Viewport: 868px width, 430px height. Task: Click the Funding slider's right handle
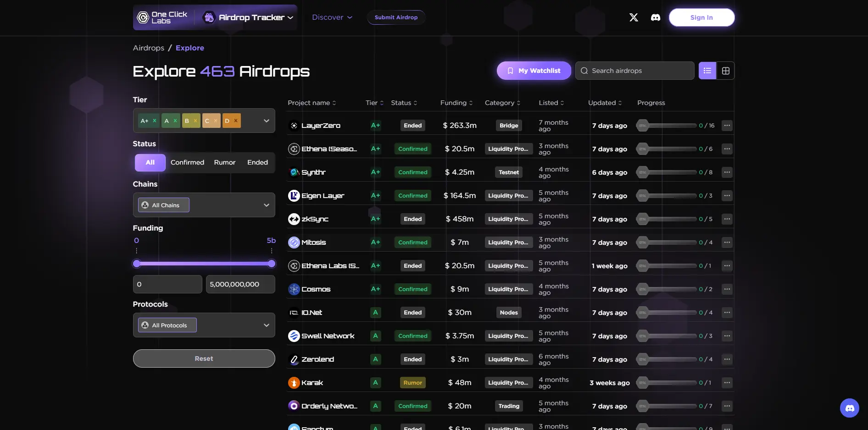tap(272, 264)
